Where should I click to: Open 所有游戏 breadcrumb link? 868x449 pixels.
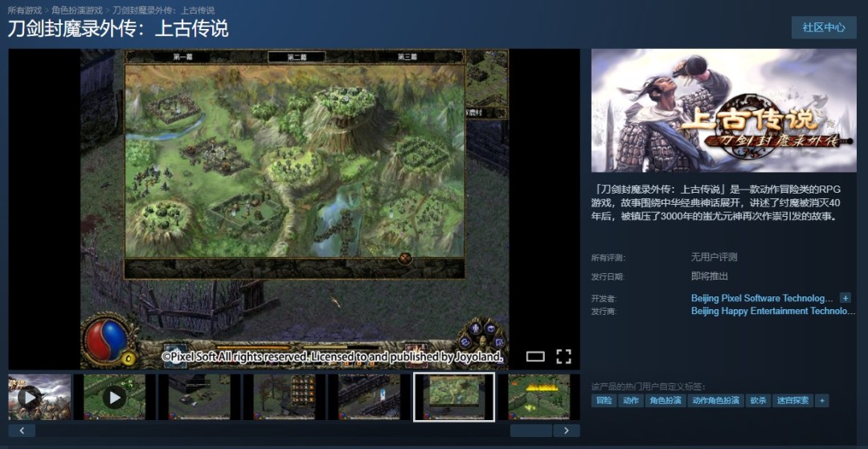click(x=26, y=10)
